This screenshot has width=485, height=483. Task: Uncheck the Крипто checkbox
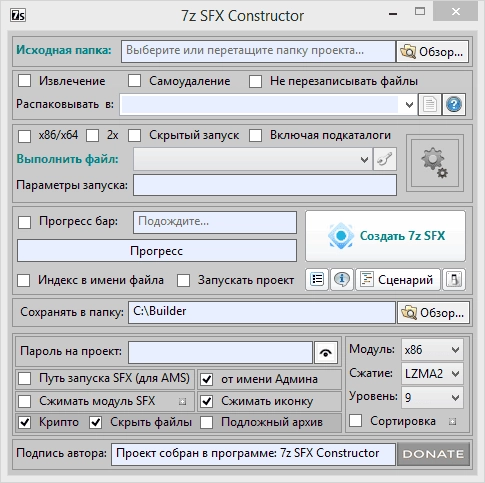click(25, 423)
